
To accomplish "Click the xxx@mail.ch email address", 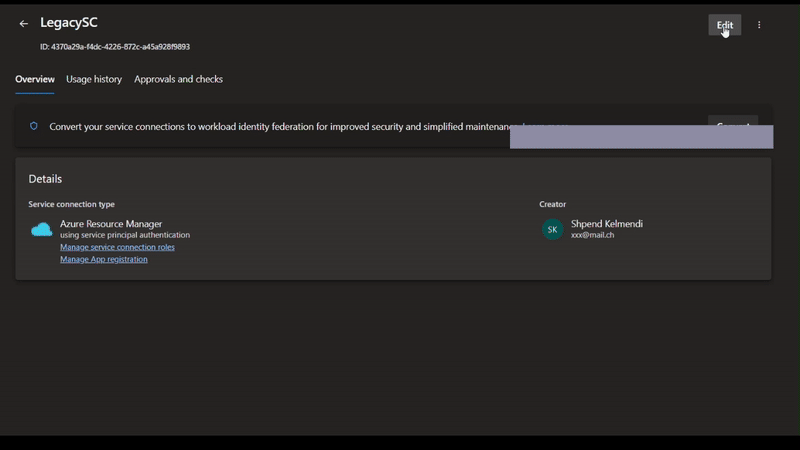I will pyautogui.click(x=592, y=235).
